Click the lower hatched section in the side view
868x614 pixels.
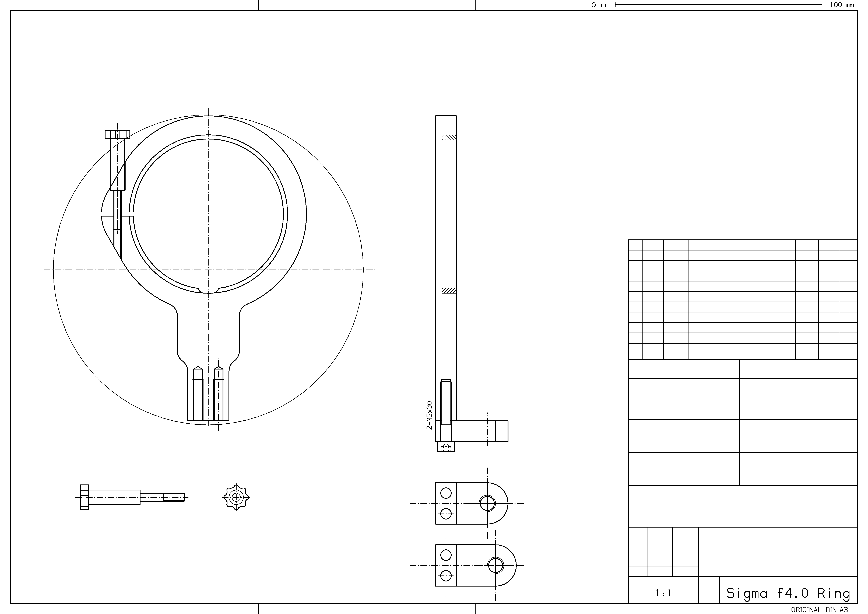tap(449, 291)
